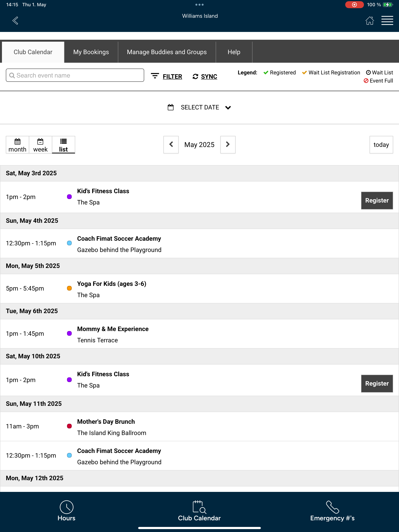The width and height of the screenshot is (399, 532).
Task: Switch to list view
Action: pyautogui.click(x=64, y=145)
